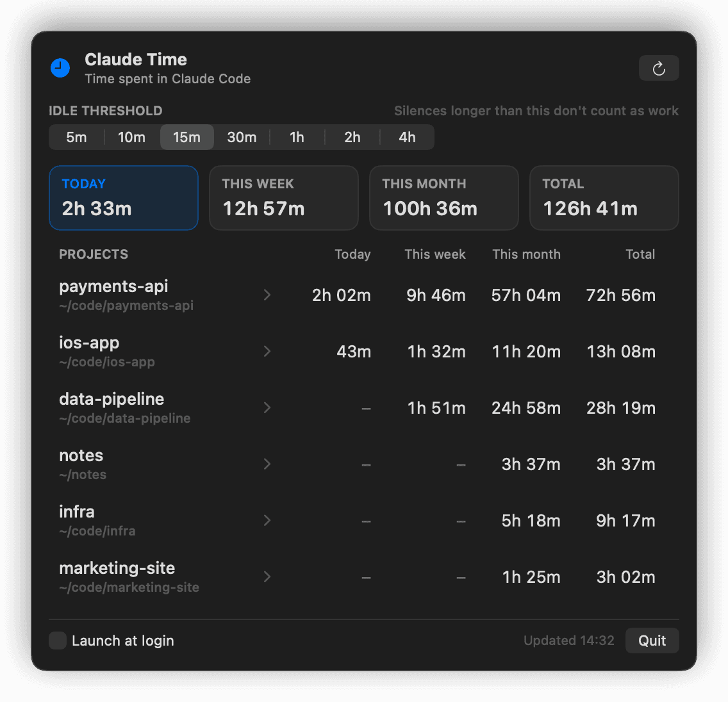The width and height of the screenshot is (728, 702).
Task: Click the This week column header
Action: (x=435, y=254)
